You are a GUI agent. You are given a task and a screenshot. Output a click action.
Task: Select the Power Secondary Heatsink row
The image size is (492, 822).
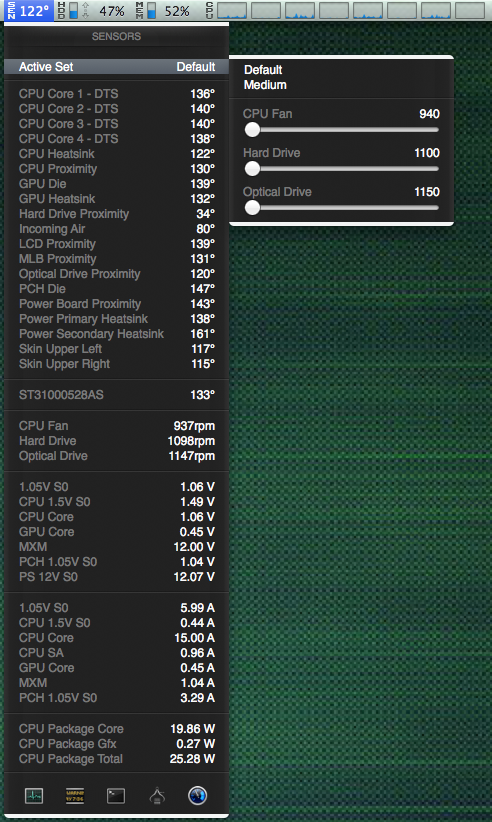[116, 334]
